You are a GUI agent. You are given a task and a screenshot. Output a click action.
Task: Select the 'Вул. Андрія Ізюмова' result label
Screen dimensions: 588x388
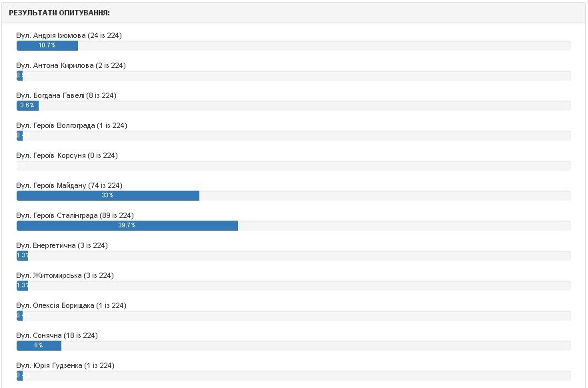(69, 35)
